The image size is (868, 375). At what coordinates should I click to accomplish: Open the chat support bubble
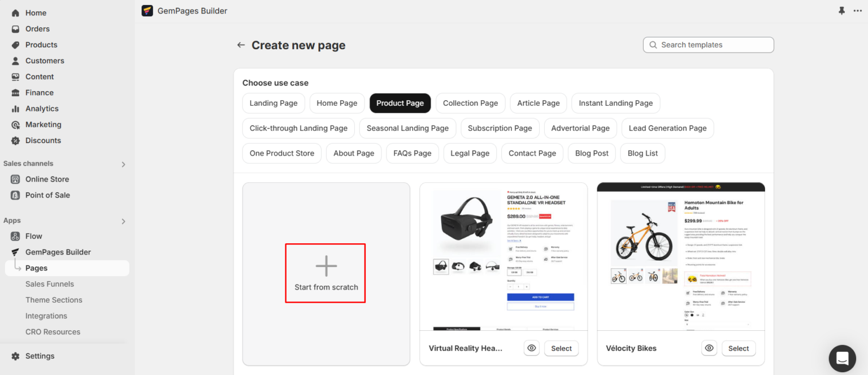pyautogui.click(x=842, y=358)
